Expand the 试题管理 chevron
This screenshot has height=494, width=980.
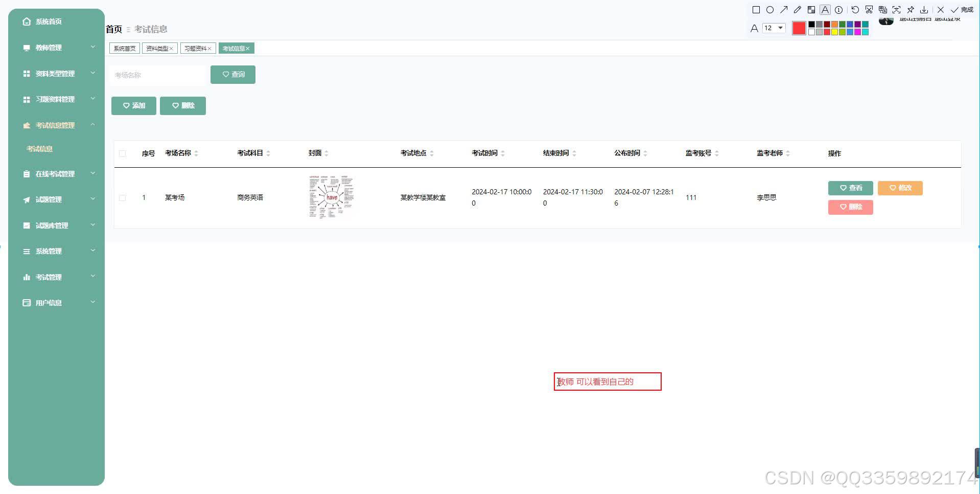(x=93, y=199)
